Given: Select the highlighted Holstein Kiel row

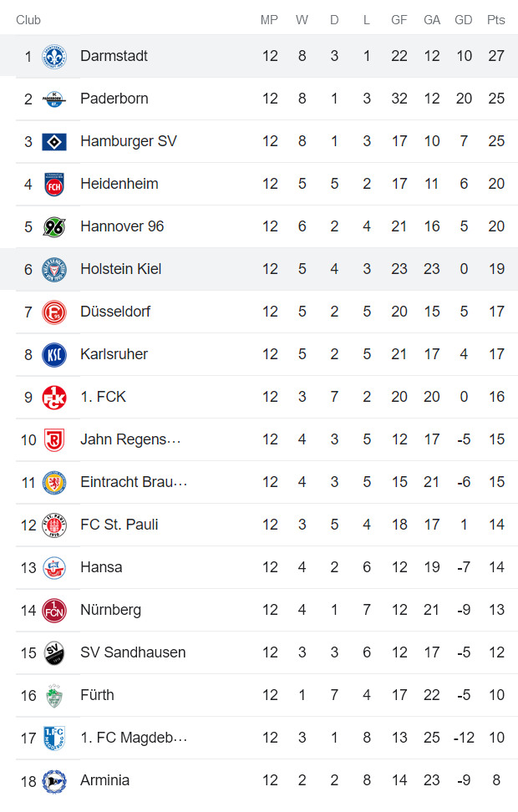Looking at the screenshot, I should pos(259,268).
